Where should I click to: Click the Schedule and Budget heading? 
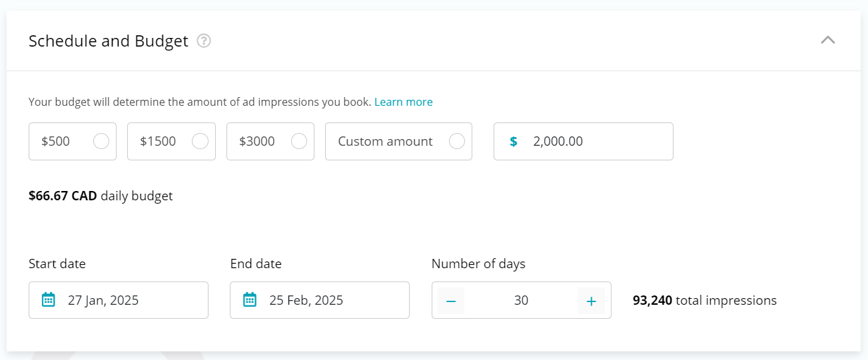pyautogui.click(x=109, y=41)
